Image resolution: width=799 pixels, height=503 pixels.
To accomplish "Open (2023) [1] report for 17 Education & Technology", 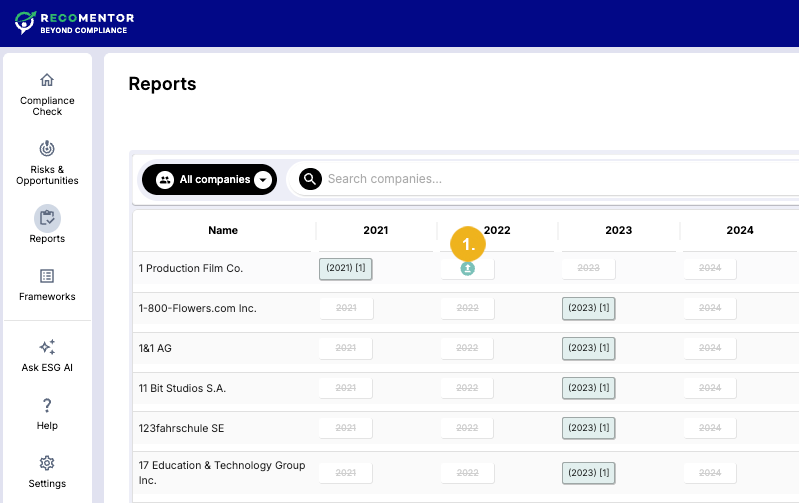I will coord(589,473).
